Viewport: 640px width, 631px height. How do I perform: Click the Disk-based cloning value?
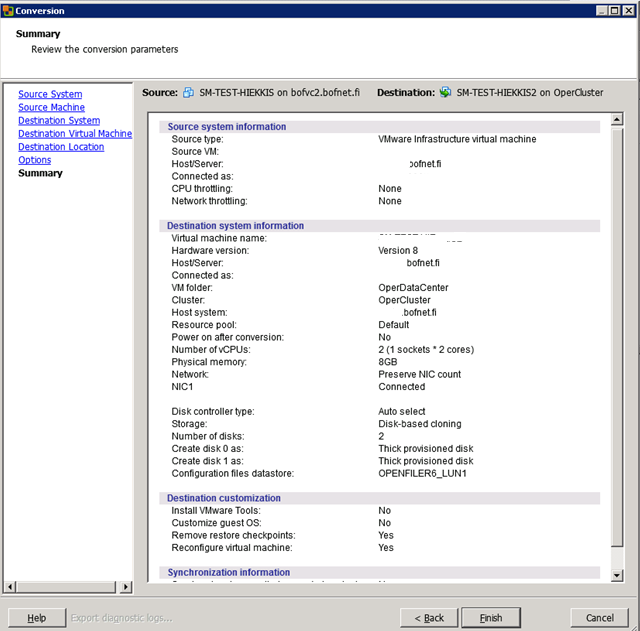[x=420, y=424]
